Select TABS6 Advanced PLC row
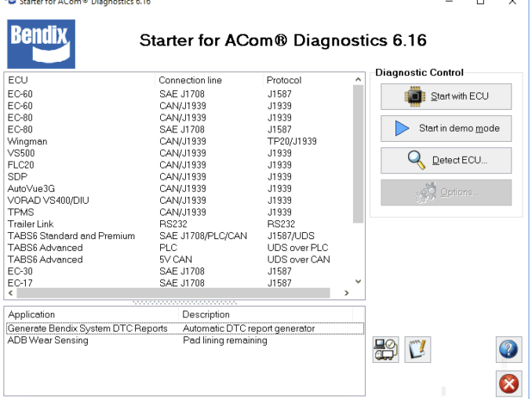Image resolution: width=532 pixels, height=399 pixels. point(179,248)
